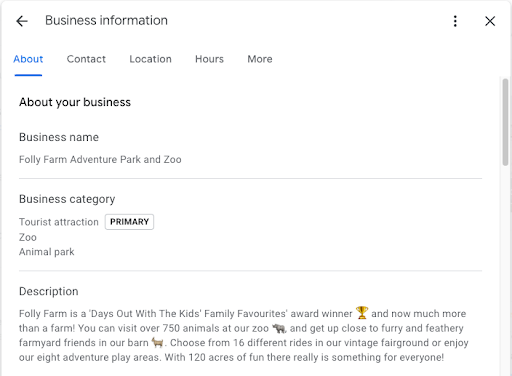This screenshot has width=512, height=376.
Task: Select the Tourist attraction category
Action: click(59, 222)
